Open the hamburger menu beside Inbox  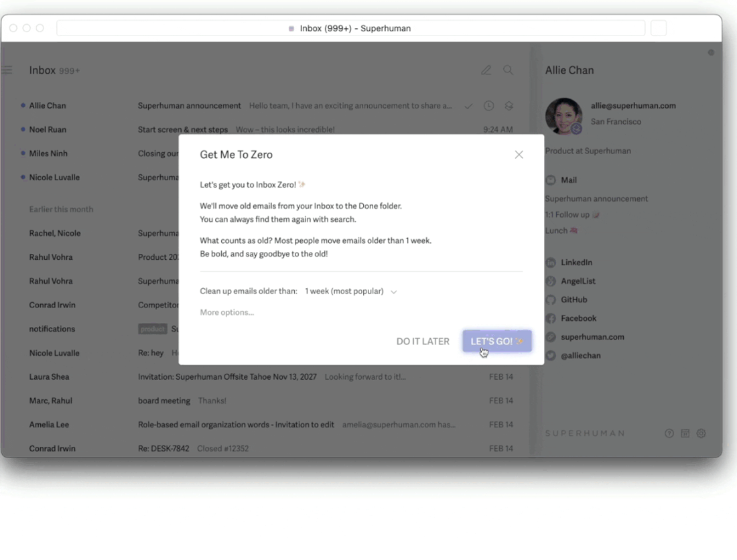(x=7, y=70)
